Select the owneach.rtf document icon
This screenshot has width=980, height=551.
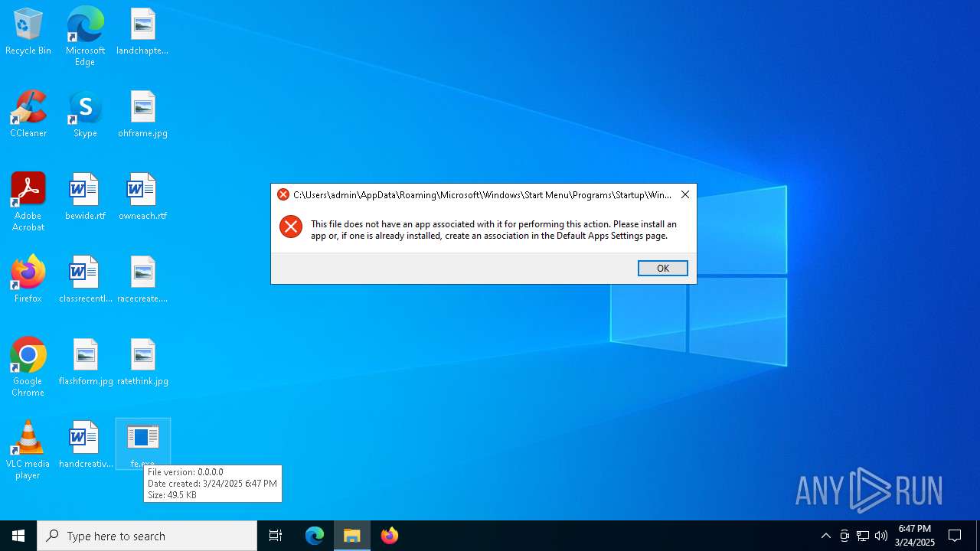click(142, 197)
